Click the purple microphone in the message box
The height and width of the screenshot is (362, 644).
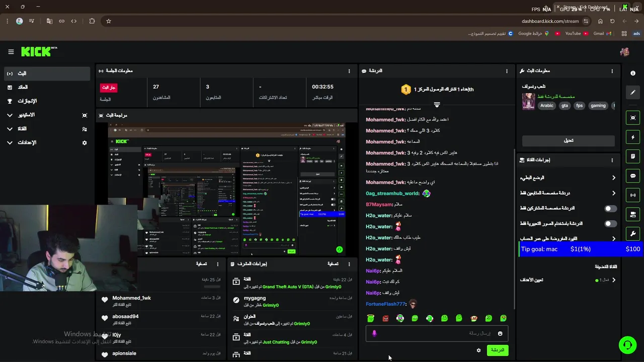[x=374, y=333]
